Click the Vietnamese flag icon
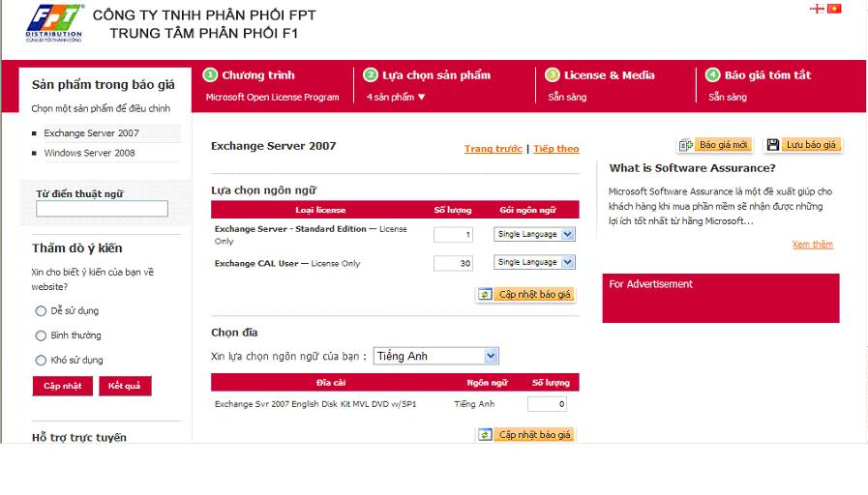 click(x=834, y=9)
